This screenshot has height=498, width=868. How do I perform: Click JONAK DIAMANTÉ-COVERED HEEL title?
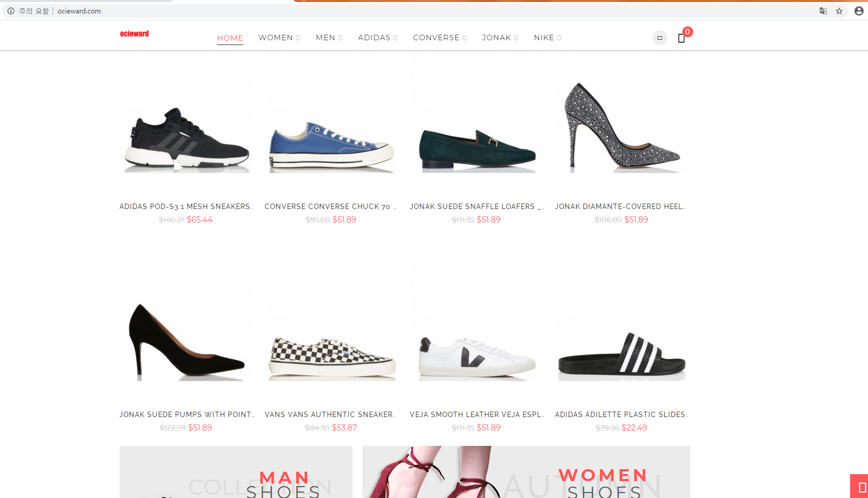point(621,207)
